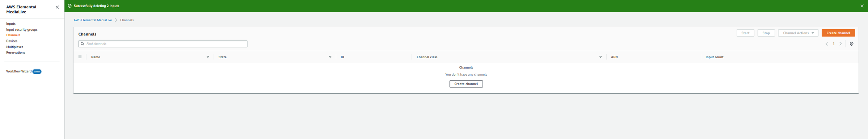Viewport: 868px width, 139px height.
Task: Click the breadcrumb chevron separator
Action: point(116,20)
